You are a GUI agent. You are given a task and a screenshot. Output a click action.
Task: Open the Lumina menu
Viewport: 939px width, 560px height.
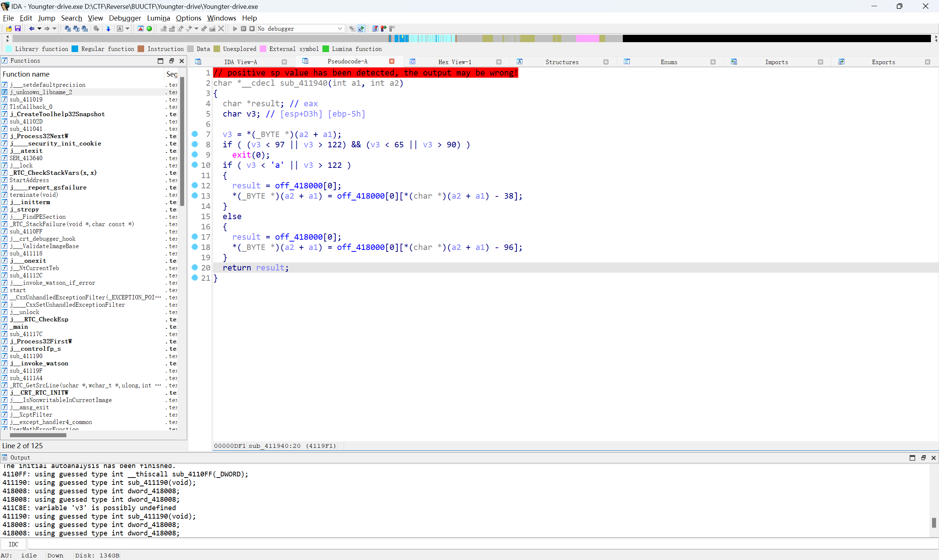[x=158, y=18]
